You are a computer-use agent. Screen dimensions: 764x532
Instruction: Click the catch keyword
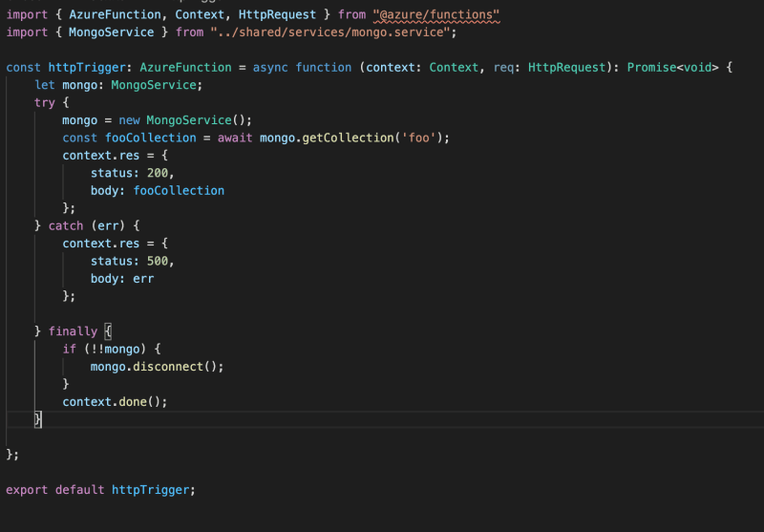pos(66,226)
